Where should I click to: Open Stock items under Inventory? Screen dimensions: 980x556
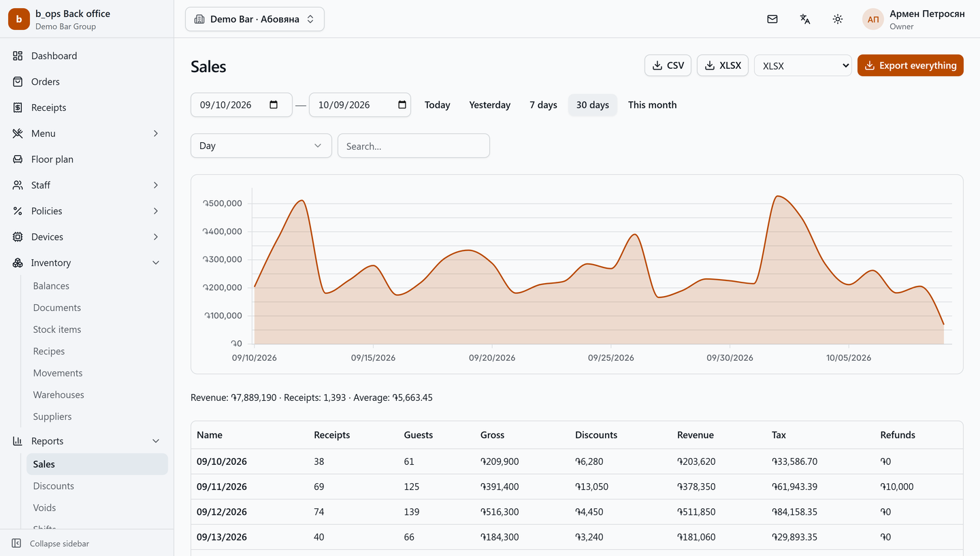coord(97,329)
